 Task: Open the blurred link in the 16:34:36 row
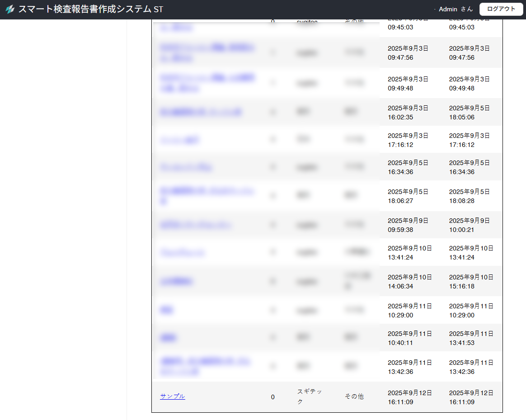coord(186,167)
